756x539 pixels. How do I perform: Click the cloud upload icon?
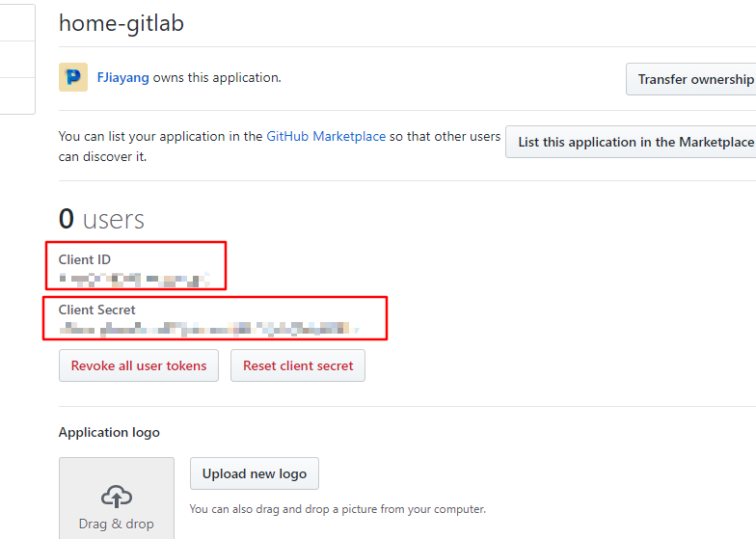(116, 497)
